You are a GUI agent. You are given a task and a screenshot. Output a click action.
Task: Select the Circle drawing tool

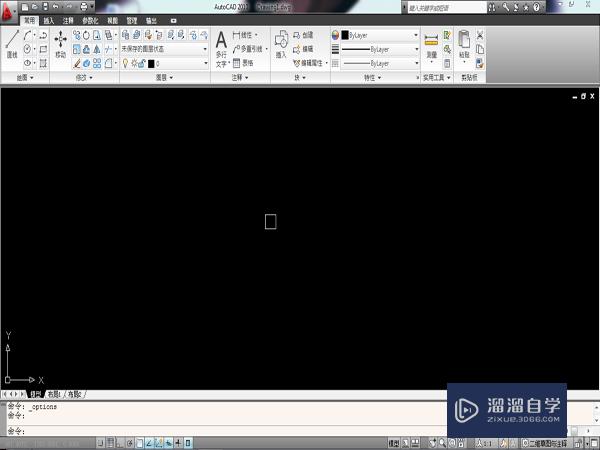click(x=27, y=49)
